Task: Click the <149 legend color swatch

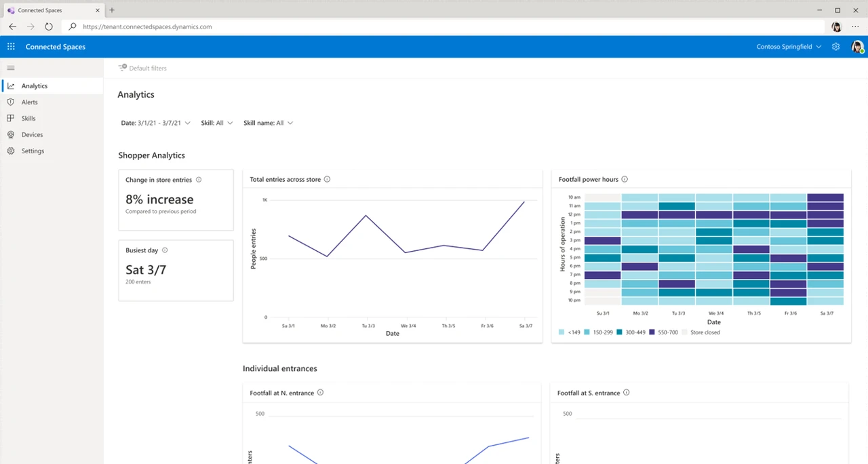Action: [x=561, y=332]
